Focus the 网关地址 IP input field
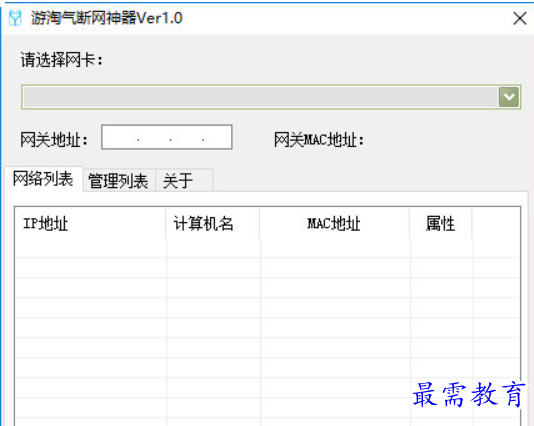Image resolution: width=534 pixels, height=426 pixels. [x=167, y=137]
